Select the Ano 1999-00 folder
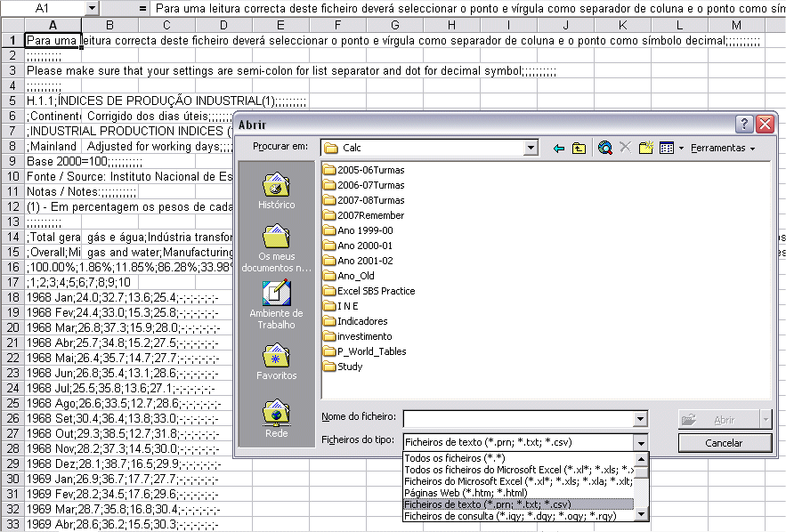The image size is (786, 532). pos(359,230)
